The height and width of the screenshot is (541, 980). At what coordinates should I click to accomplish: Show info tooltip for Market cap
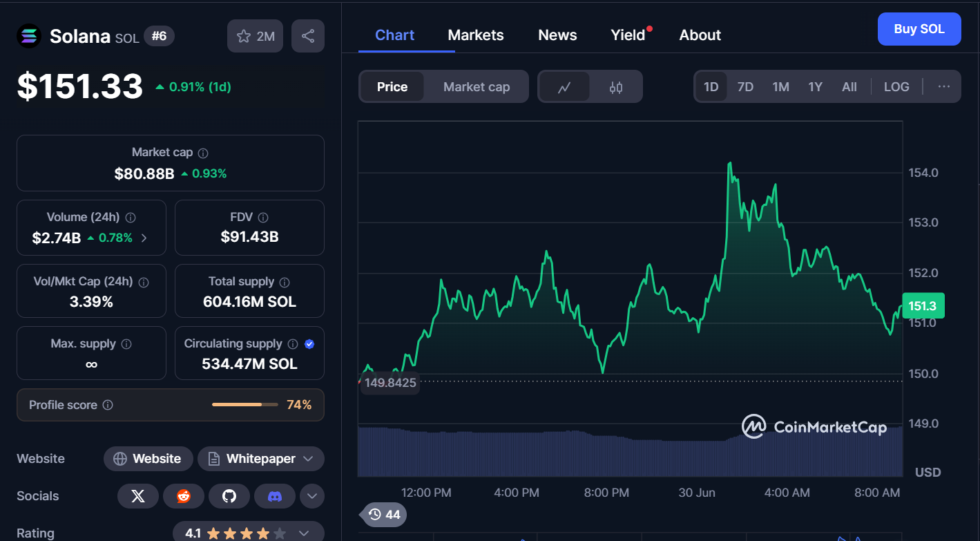pos(203,153)
